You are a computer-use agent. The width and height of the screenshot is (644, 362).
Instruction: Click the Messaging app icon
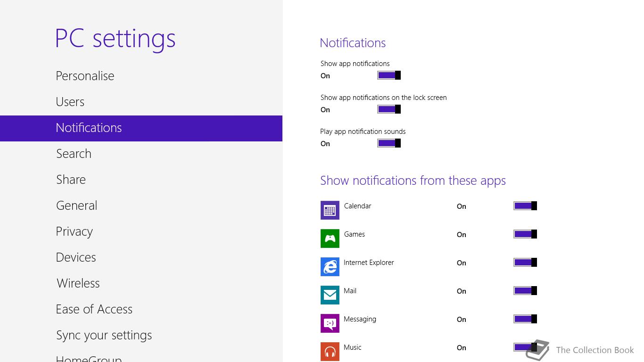pyautogui.click(x=330, y=323)
